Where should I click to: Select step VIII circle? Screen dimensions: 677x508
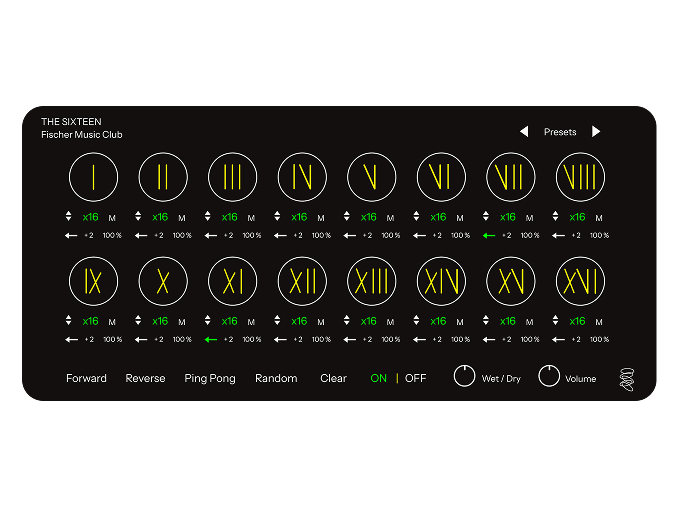tap(580, 177)
